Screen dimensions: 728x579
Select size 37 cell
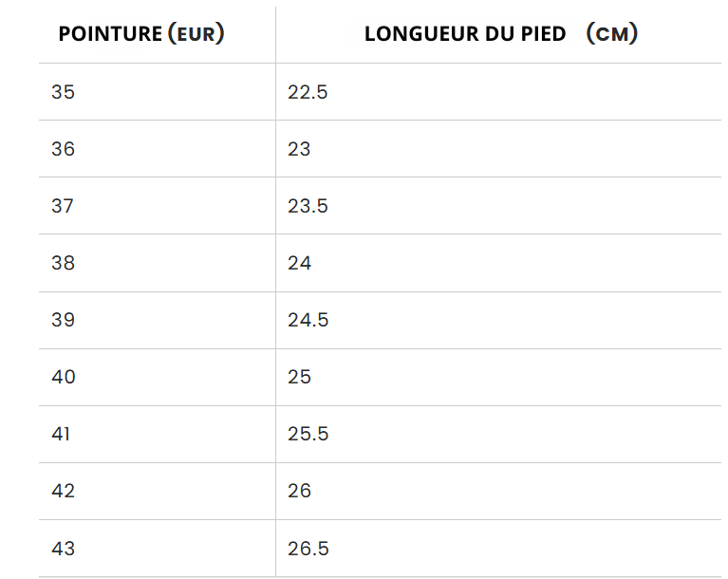tap(158, 206)
